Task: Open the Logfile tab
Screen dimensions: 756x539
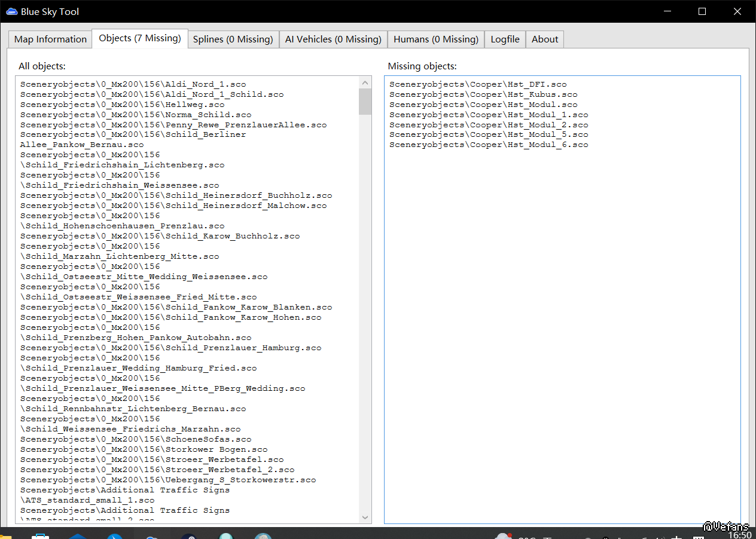Action: click(505, 39)
